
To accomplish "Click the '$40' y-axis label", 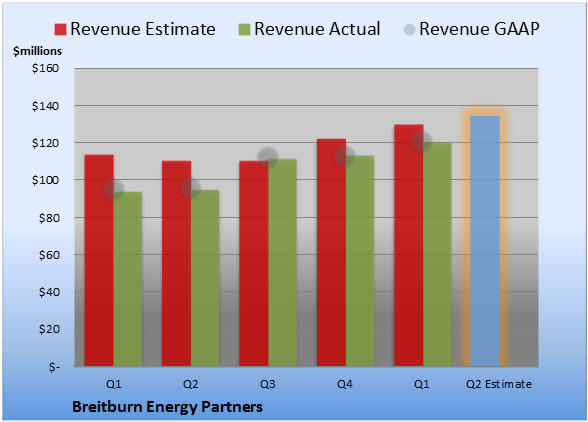I will (x=49, y=292).
